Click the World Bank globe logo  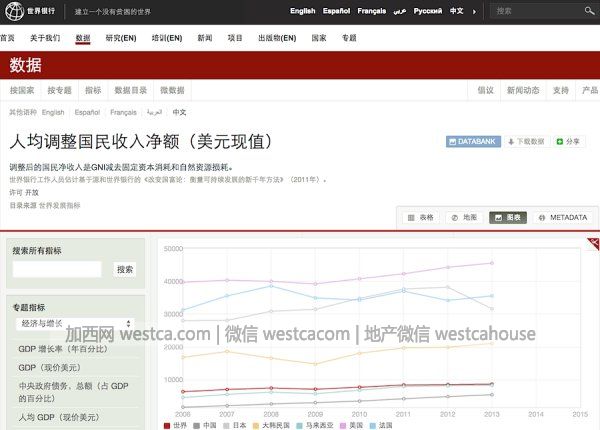click(14, 11)
